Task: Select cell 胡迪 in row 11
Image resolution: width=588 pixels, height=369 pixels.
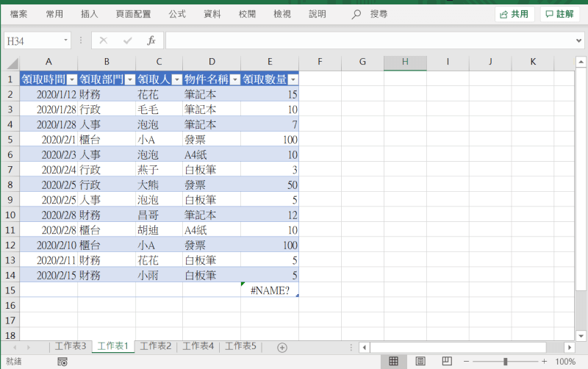Action: click(159, 230)
